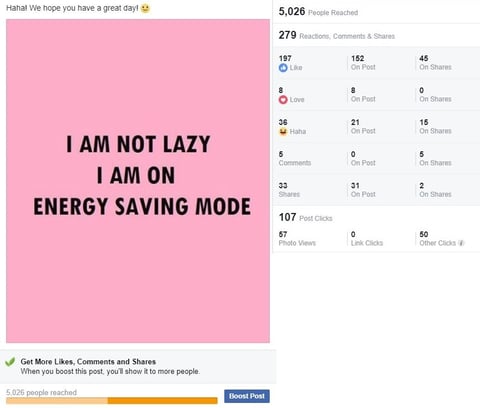Screen dimensions: 480x408
Task: Click 152 On Post likes count
Action: click(x=363, y=63)
